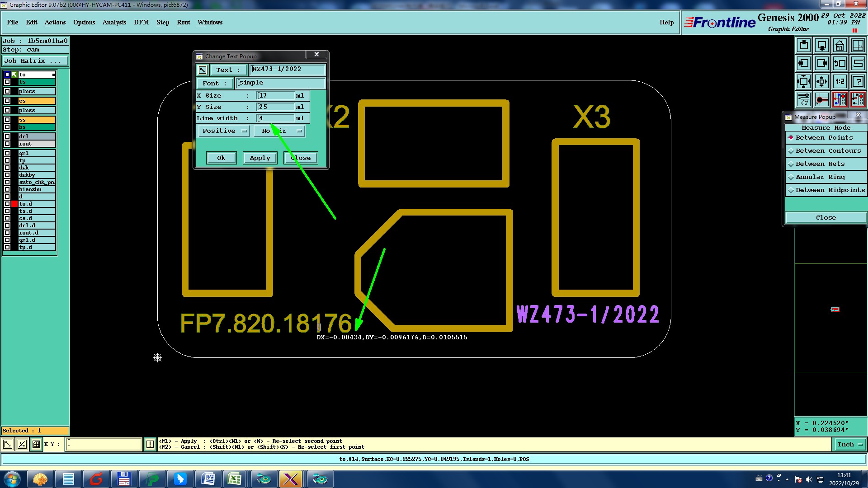Open the Analysis menu

[x=114, y=23]
